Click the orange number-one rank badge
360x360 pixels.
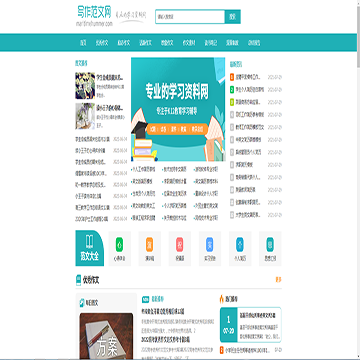pos(232,77)
